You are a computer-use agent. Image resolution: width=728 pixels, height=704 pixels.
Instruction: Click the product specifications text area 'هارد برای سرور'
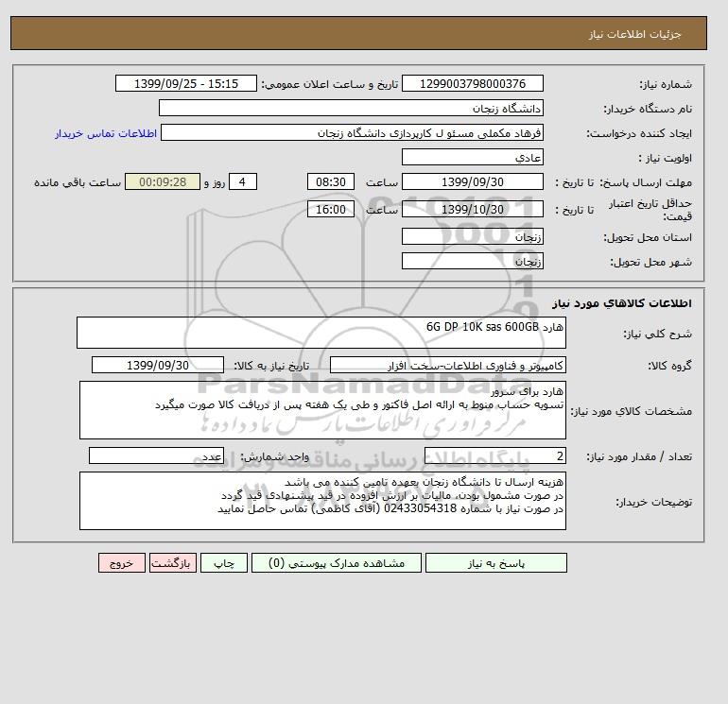pyautogui.click(x=322, y=410)
